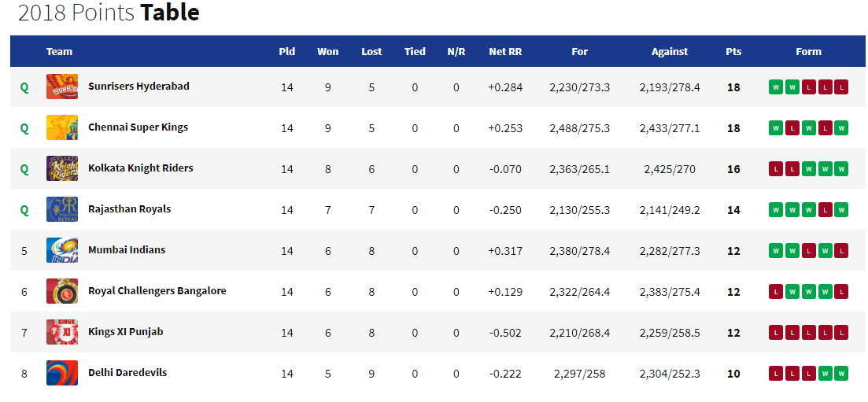Click Mumbai Indians team name
868x402 pixels.
[x=127, y=249]
